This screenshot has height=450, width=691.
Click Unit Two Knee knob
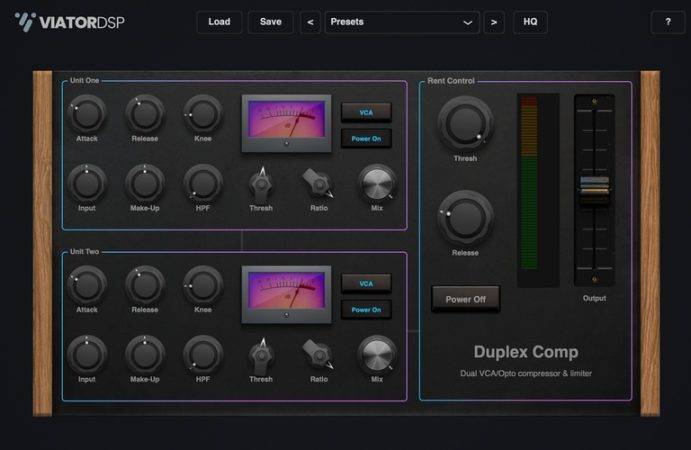click(x=203, y=285)
